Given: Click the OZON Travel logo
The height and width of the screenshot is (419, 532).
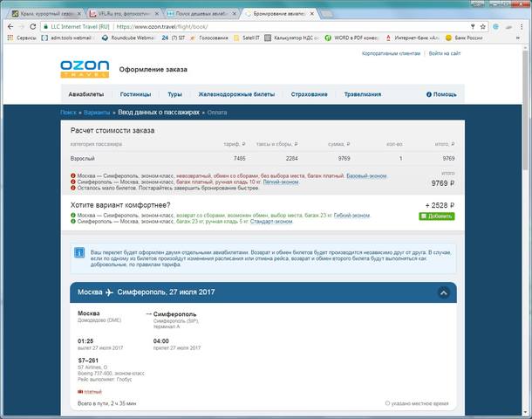Looking at the screenshot, I should tap(85, 69).
